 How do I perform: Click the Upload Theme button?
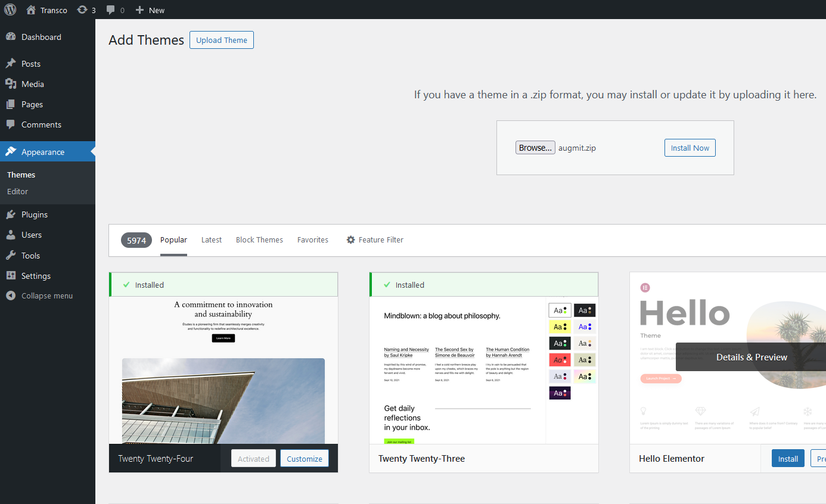[x=222, y=40]
